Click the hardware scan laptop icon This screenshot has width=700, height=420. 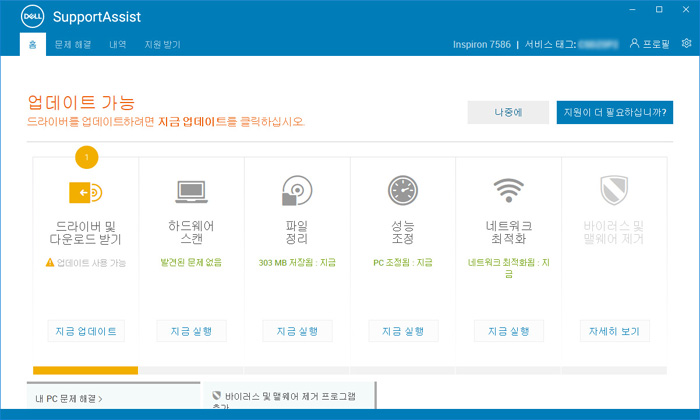(191, 190)
